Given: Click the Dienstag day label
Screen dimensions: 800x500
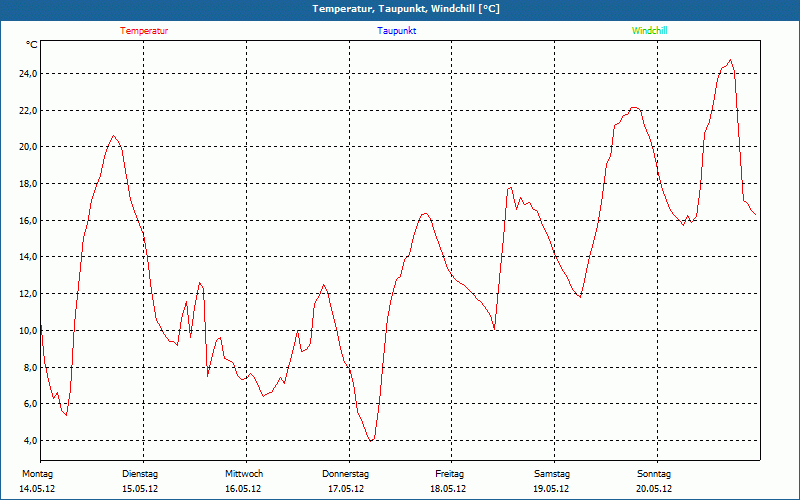Looking at the screenshot, I should tap(140, 474).
